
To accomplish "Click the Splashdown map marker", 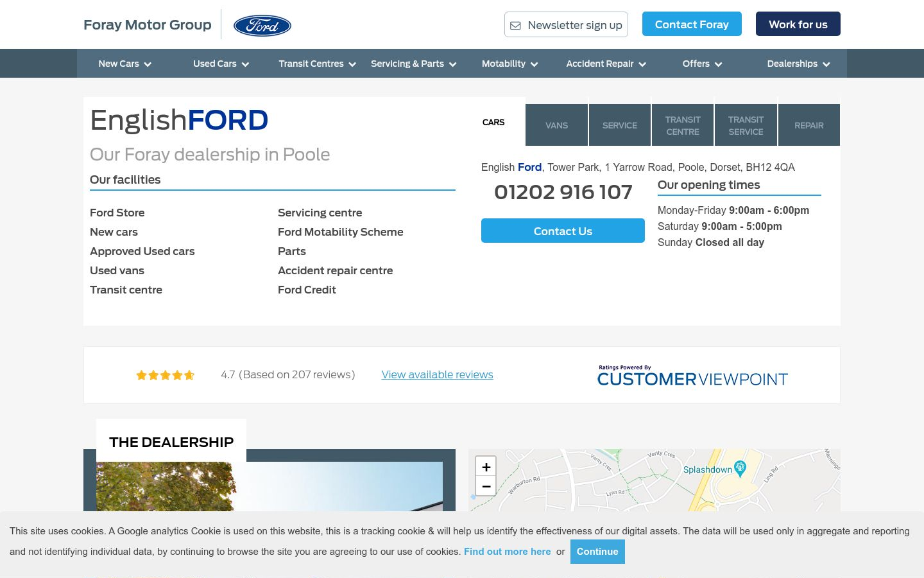I will coord(740,468).
